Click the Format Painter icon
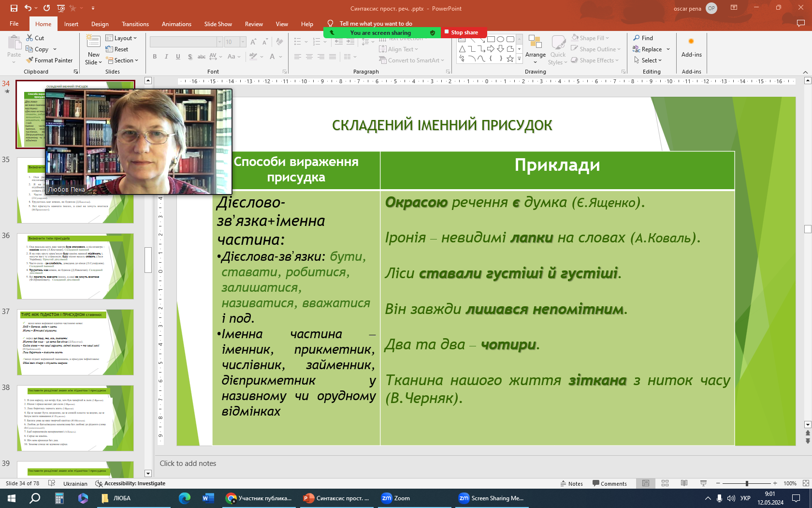The width and height of the screenshot is (812, 508). pyautogui.click(x=30, y=60)
